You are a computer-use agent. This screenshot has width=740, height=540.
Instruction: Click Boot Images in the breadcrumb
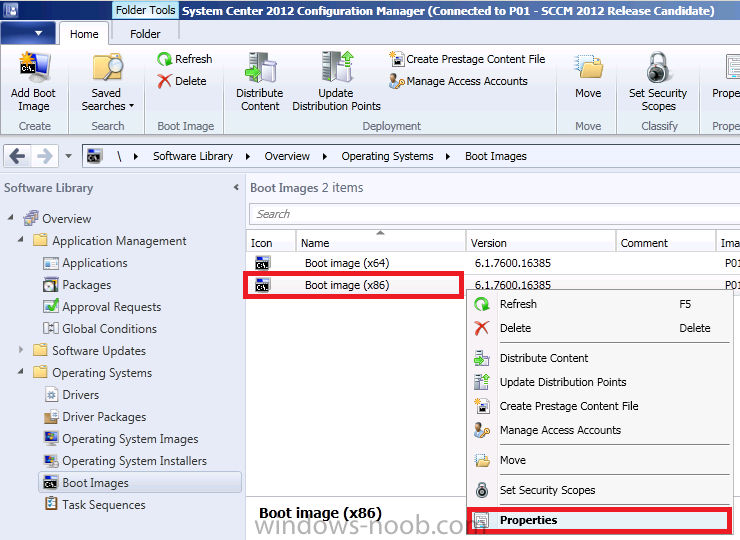[496, 156]
